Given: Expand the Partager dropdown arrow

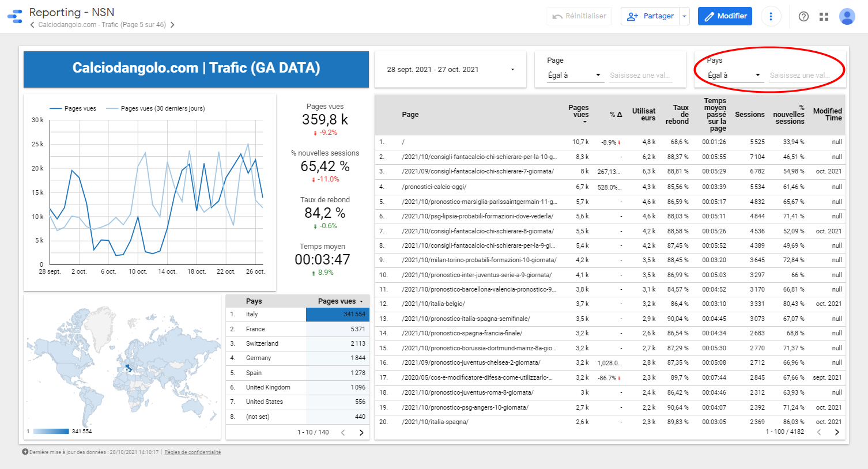Looking at the screenshot, I should point(684,16).
